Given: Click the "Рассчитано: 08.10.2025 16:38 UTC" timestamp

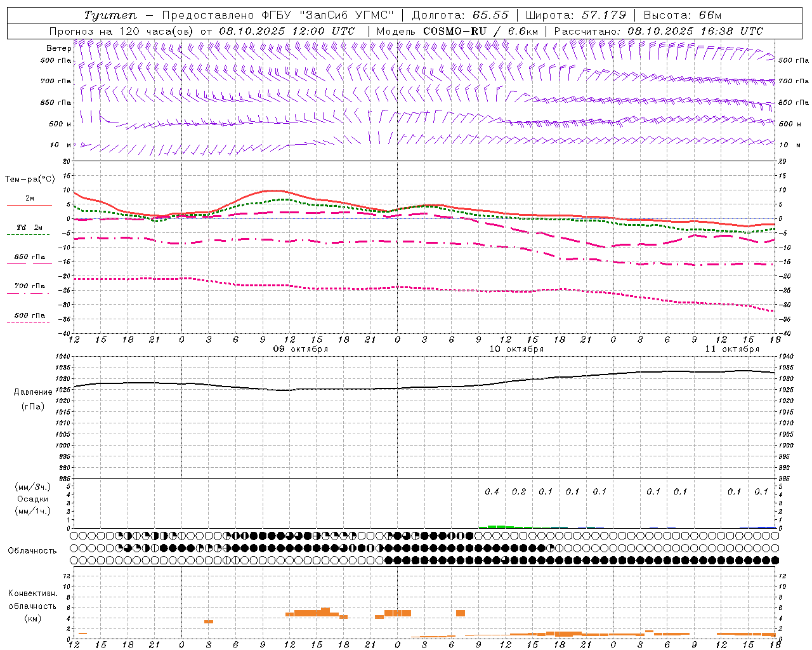Looking at the screenshot, I should tap(658, 31).
